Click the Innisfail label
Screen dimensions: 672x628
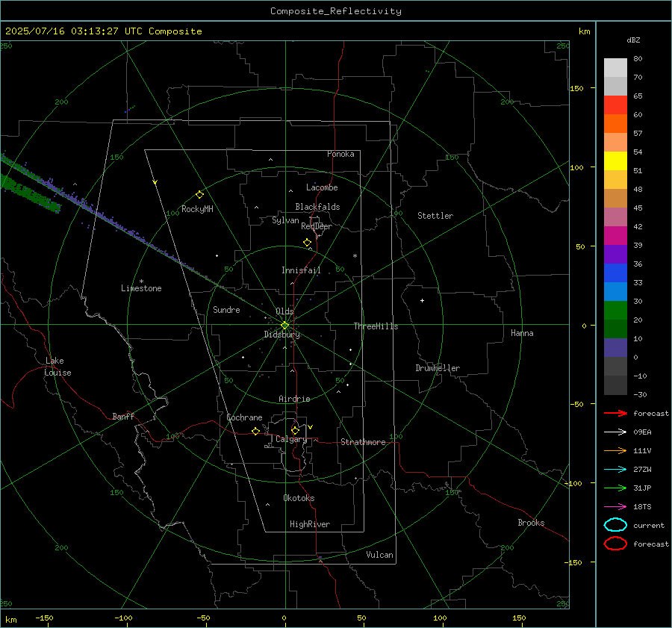tap(301, 270)
